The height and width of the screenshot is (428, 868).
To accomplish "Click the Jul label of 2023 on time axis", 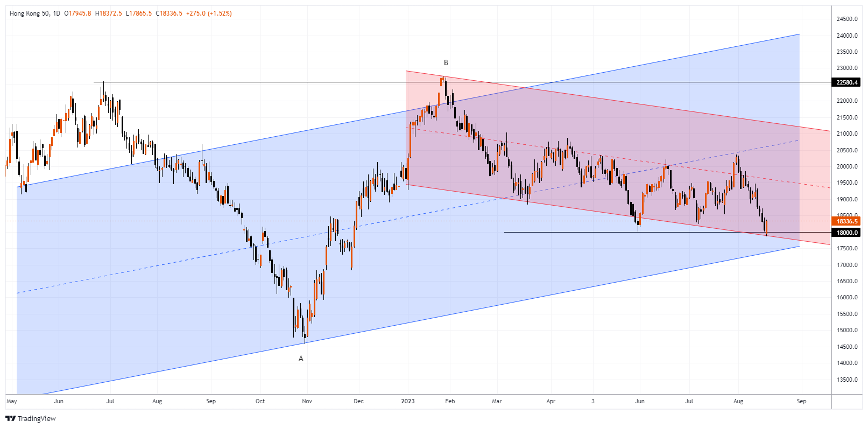I will pyautogui.click(x=689, y=401).
